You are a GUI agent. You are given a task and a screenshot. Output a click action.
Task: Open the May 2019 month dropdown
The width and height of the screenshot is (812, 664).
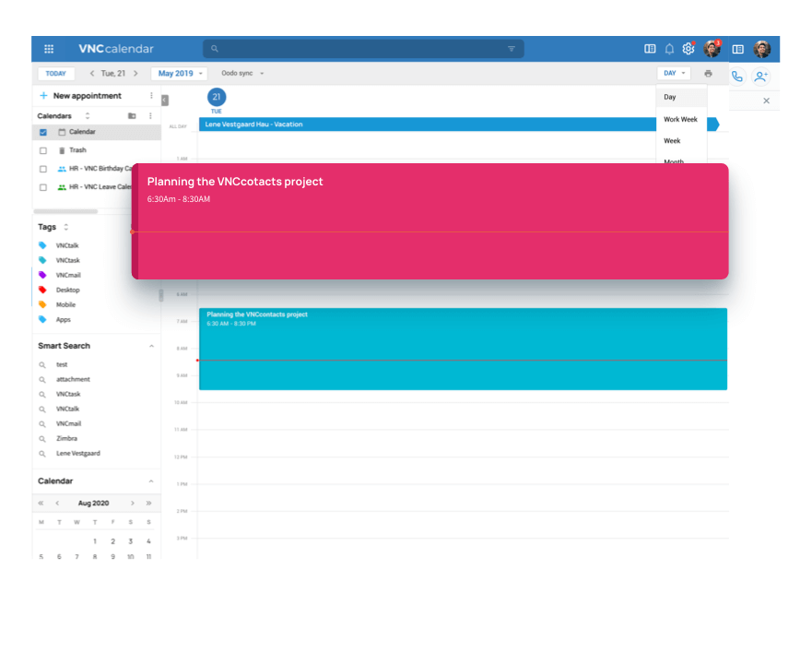coord(179,74)
